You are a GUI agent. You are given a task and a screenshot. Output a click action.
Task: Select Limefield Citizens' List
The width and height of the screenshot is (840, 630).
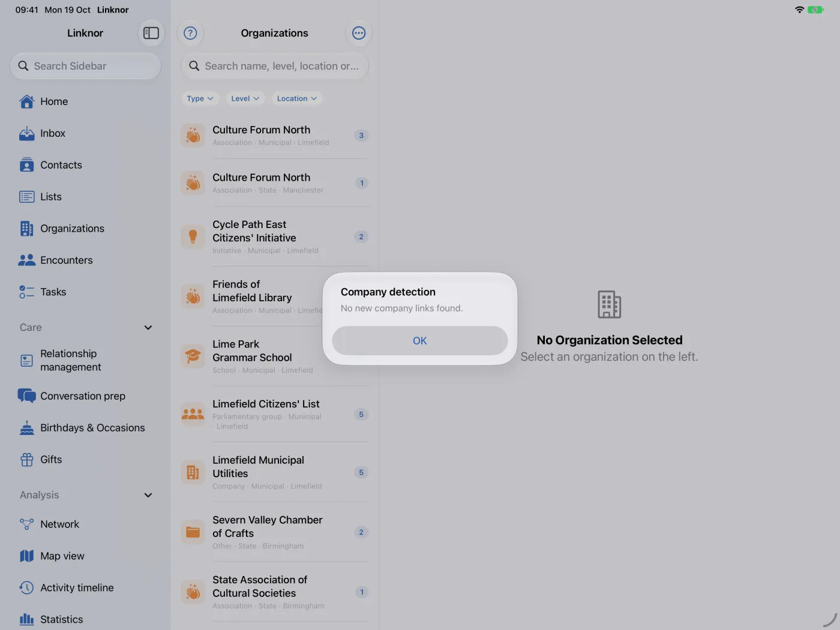coord(275,414)
